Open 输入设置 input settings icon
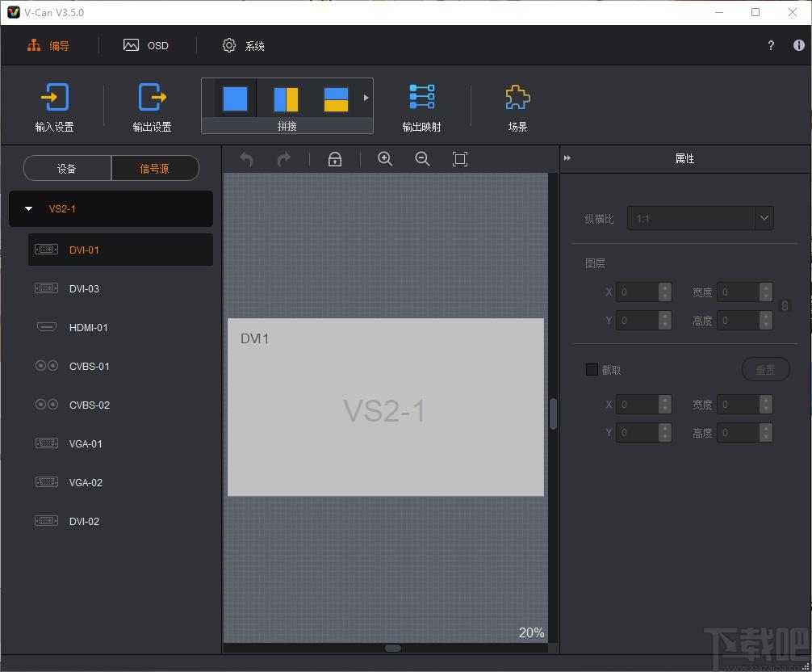This screenshot has width=812, height=672. (54, 98)
